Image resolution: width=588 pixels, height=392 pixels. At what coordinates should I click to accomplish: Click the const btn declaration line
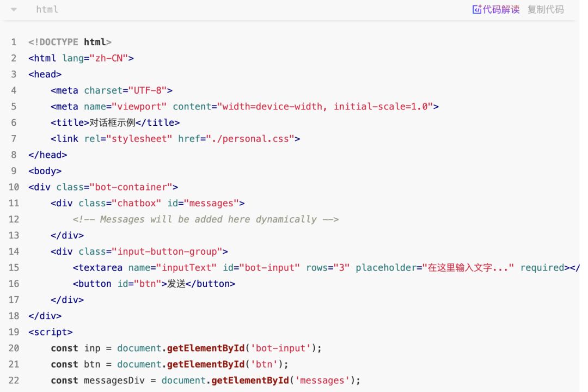169,365
